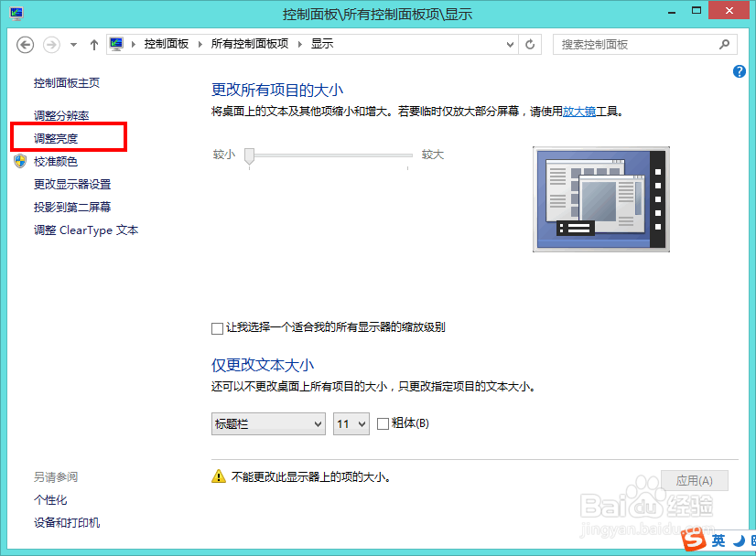
Task: Select 所有控制面板项 breadcrumb
Action: point(250,44)
